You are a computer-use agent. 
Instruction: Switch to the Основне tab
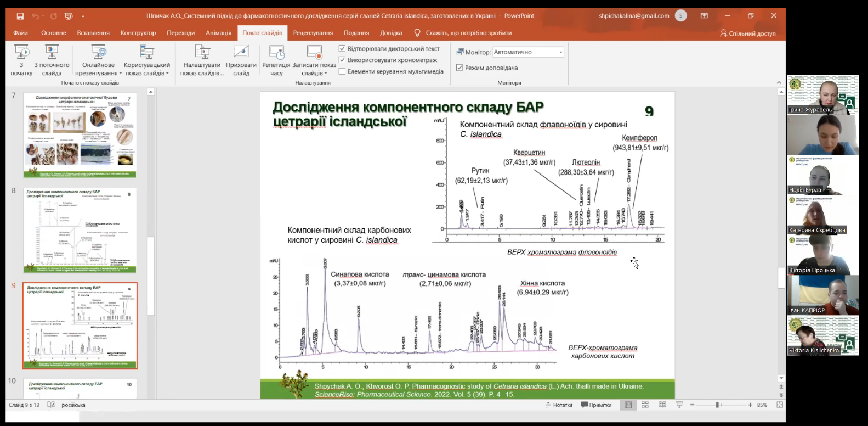click(54, 33)
